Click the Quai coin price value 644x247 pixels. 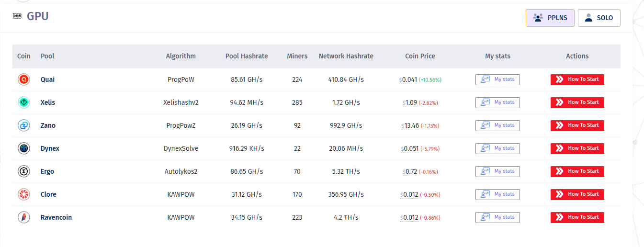pos(409,79)
